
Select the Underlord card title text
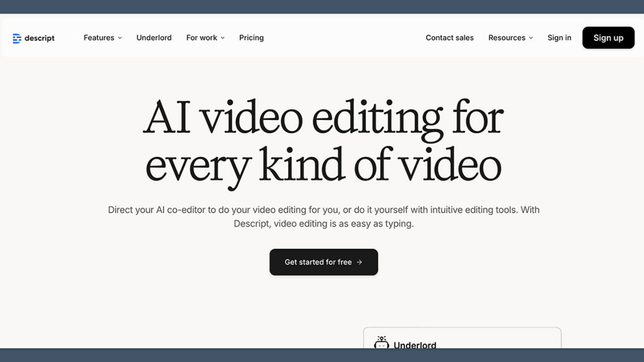(x=415, y=344)
